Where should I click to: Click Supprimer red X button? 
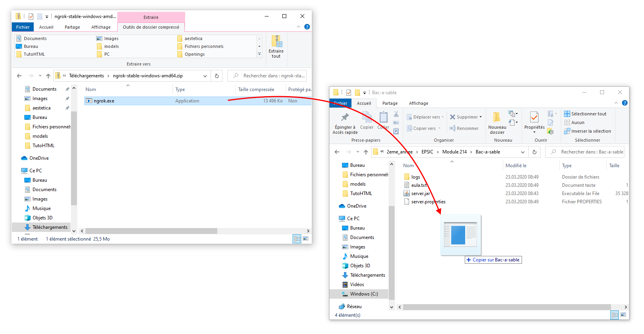[x=466, y=117]
